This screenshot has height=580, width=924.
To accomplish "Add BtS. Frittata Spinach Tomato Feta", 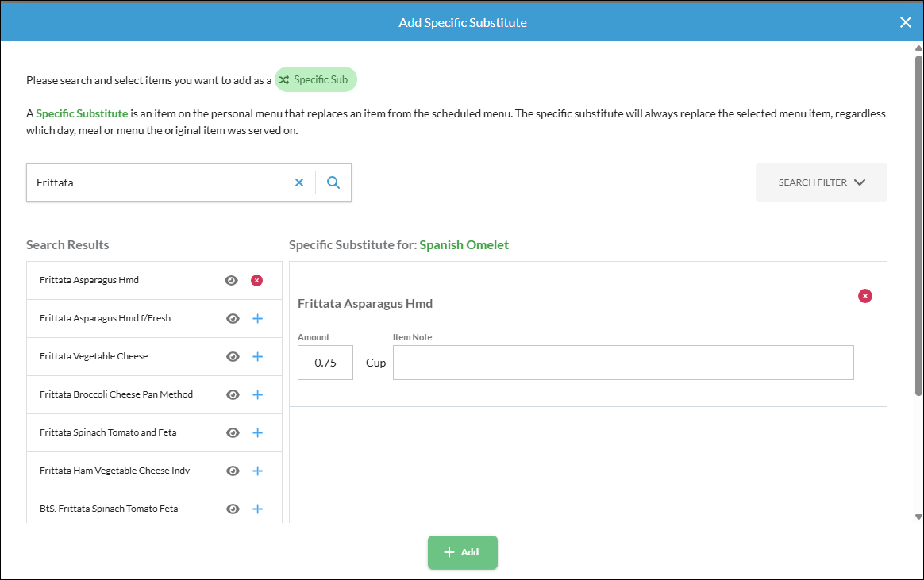I will 257,509.
